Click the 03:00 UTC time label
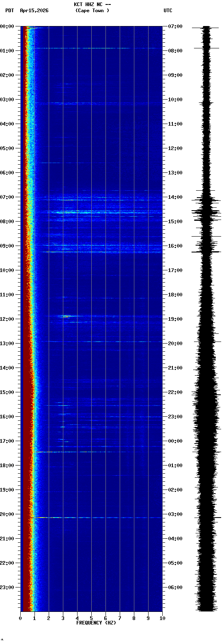Viewport: 224px width, 644px height. tap(175, 514)
